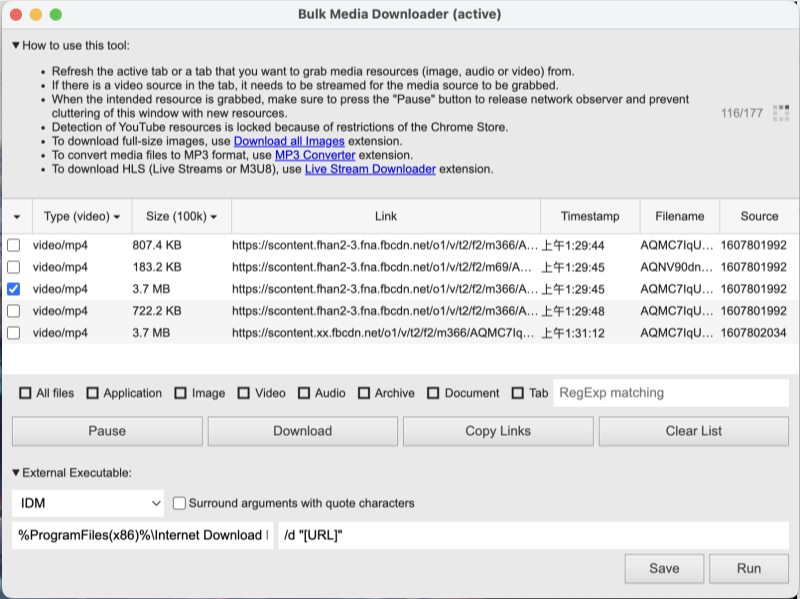800x599 pixels.
Task: Click the Link column header
Action: [x=386, y=216]
